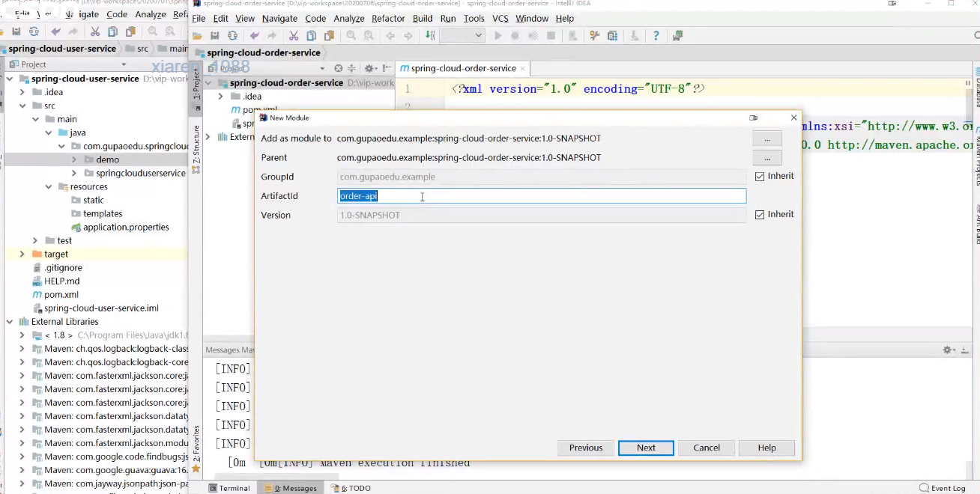
Task: Click the Debug bug icon in toolbar
Action: [x=515, y=36]
